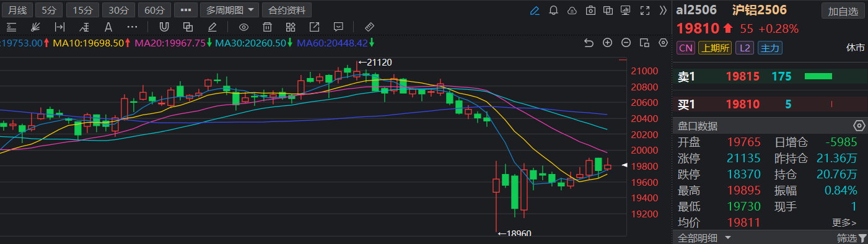Toggle the drawing pencil mode icon
This screenshot has height=244, width=868.
pyautogui.click(x=535, y=11)
